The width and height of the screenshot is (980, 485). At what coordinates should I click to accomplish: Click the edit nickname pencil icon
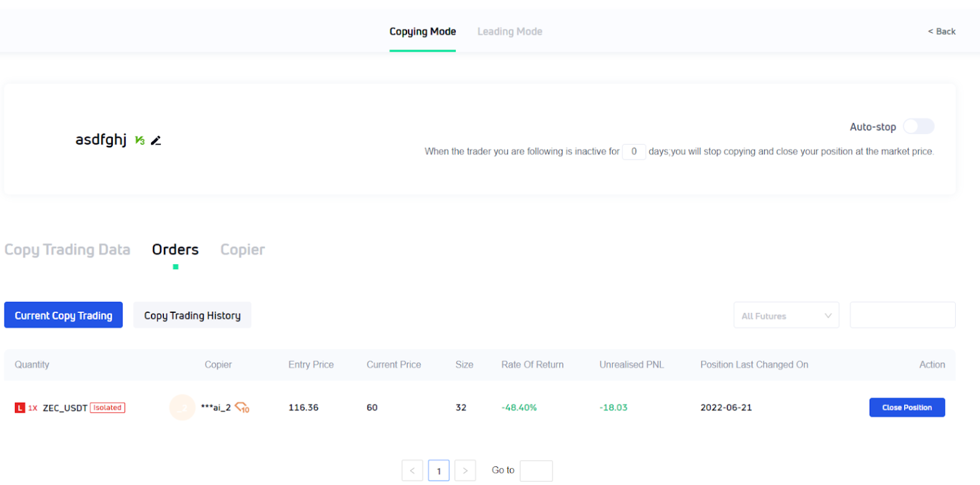click(x=156, y=141)
